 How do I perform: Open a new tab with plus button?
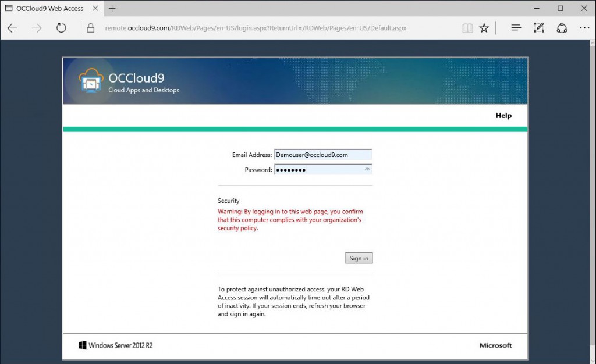[112, 8]
